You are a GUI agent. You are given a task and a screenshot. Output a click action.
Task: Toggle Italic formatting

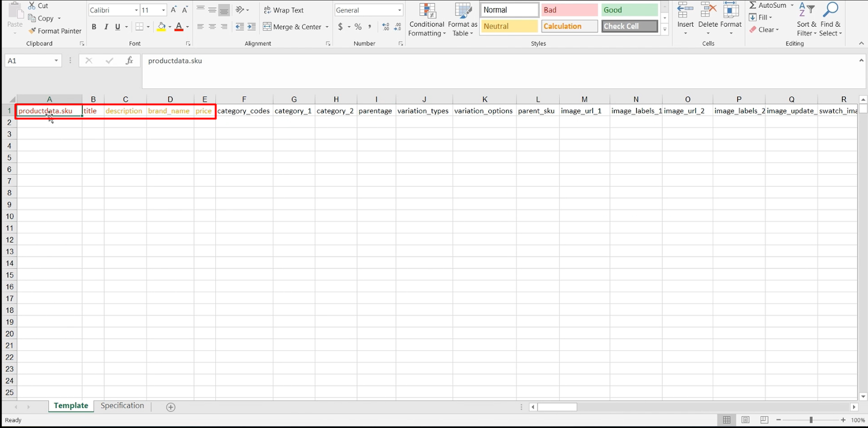[106, 27]
